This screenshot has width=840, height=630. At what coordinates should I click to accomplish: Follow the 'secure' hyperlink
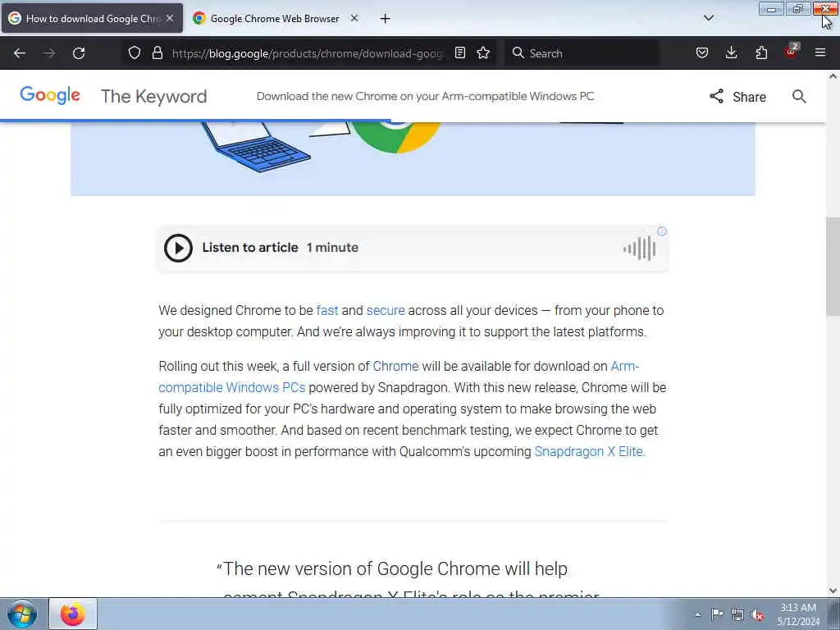386,311
